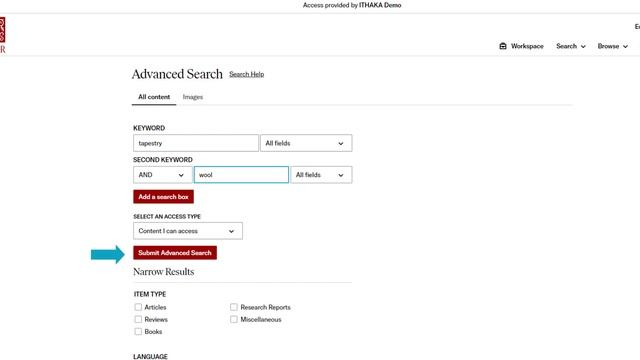Check the Reviews item type

coord(138,319)
